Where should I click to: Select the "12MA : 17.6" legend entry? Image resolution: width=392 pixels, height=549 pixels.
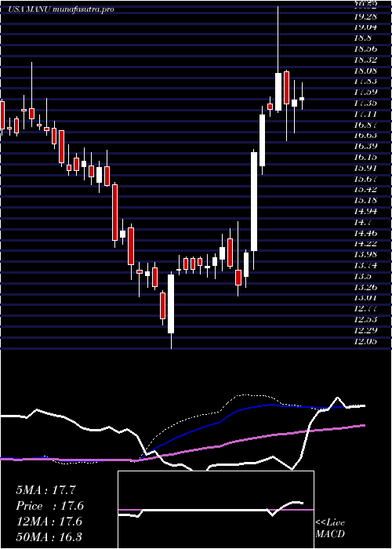pos(49,522)
